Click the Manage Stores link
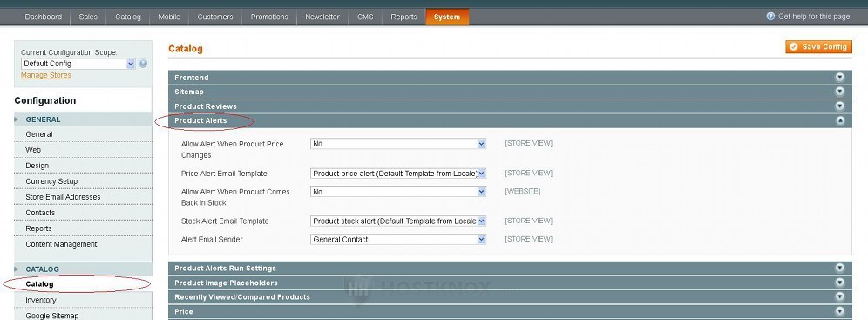 [46, 75]
